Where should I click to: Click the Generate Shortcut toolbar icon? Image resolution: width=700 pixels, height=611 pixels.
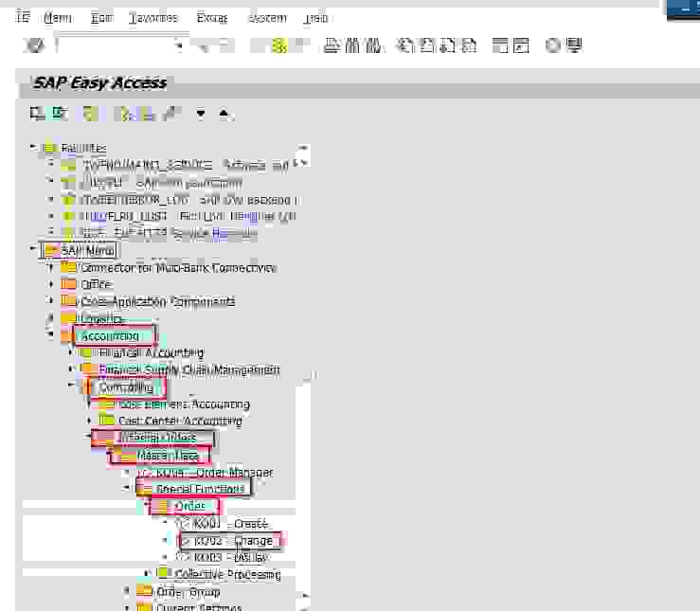[521, 45]
